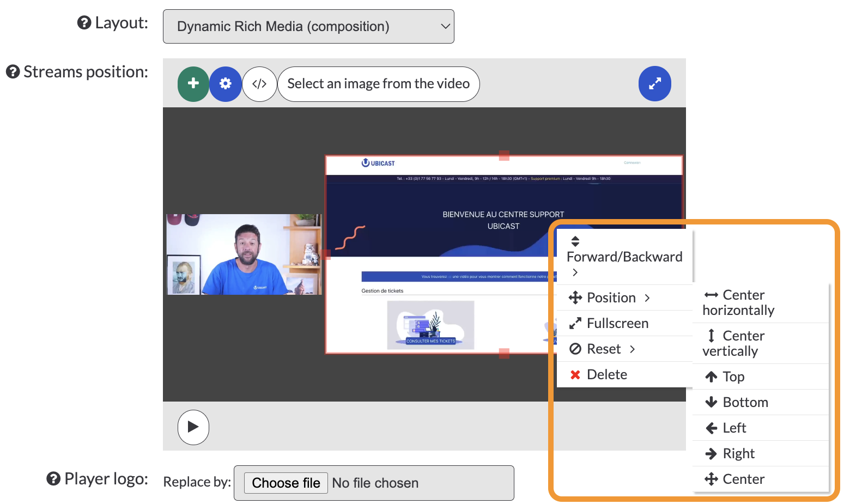The width and height of the screenshot is (844, 504).
Task: Align stream to Bottom
Action: coord(761,402)
